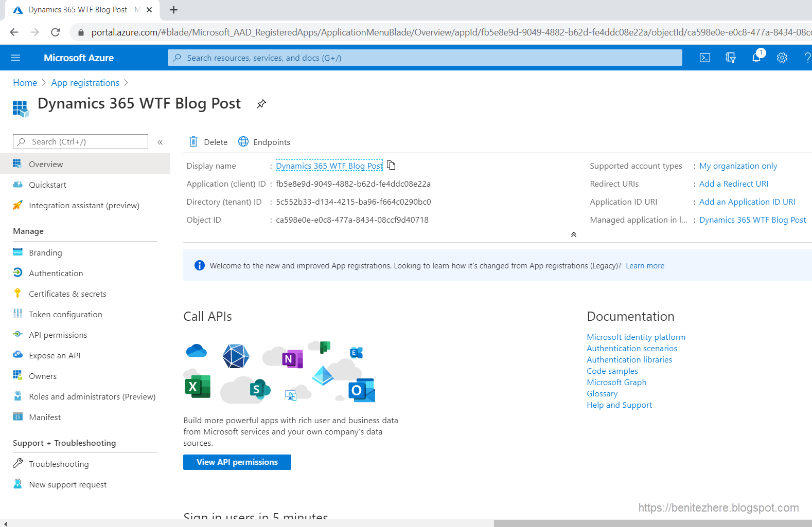Focus the sidebar Search (Ctrl+/) field
Image resolution: width=812 pixels, height=527 pixels.
click(x=80, y=141)
